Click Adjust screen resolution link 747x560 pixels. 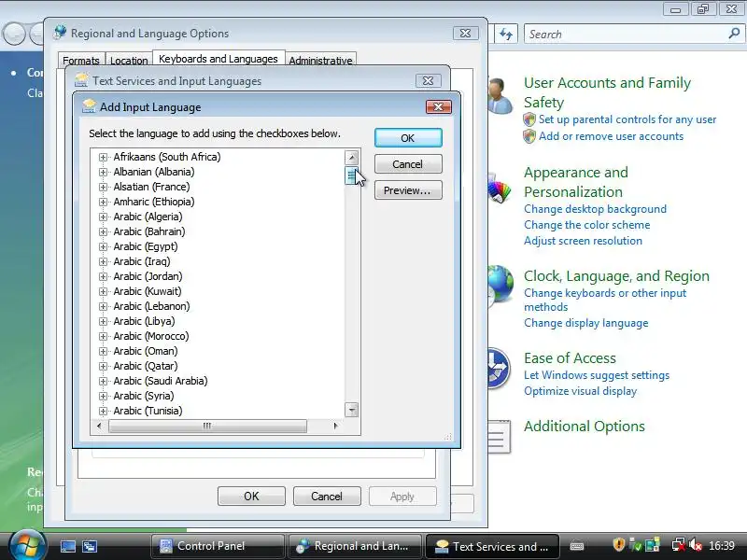(583, 241)
